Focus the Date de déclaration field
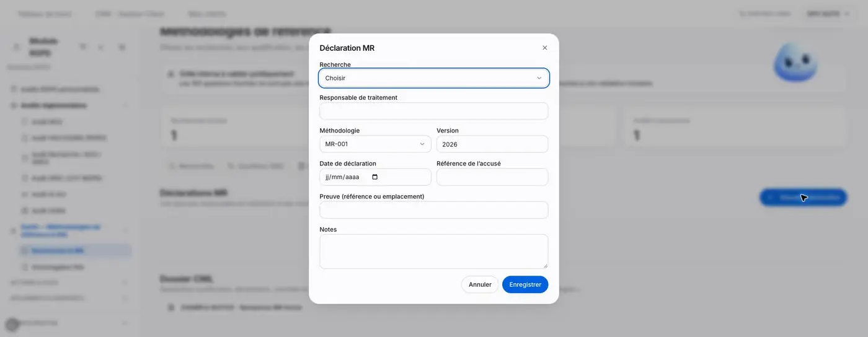 (375, 177)
